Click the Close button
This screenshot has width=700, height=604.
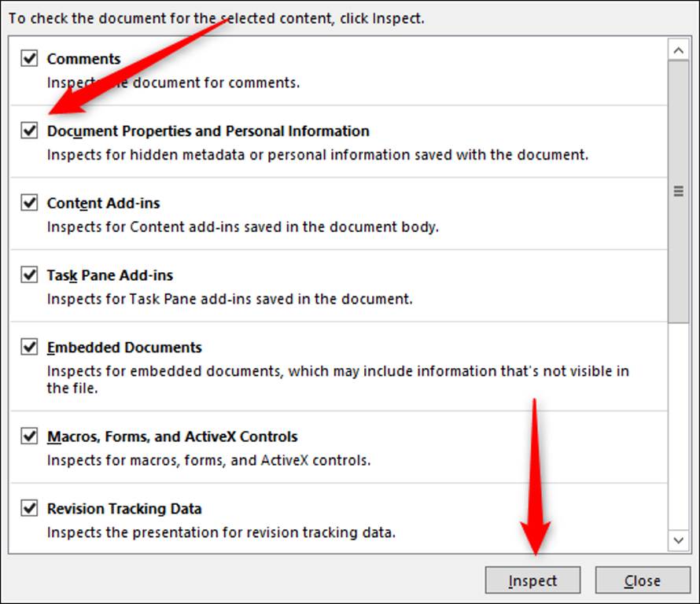pos(643,580)
